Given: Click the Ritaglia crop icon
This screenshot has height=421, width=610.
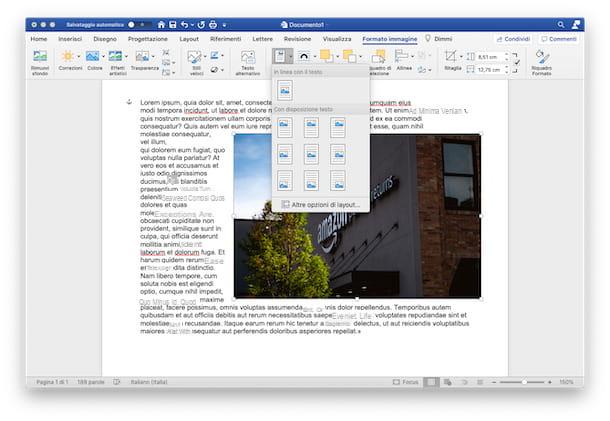Looking at the screenshot, I should click(450, 56).
